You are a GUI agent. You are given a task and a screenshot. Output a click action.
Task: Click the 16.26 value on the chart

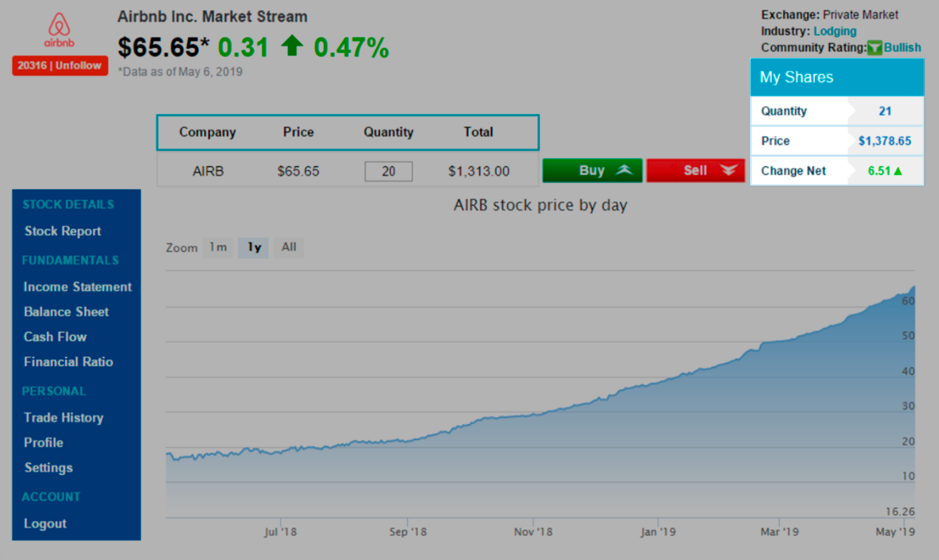click(x=900, y=511)
